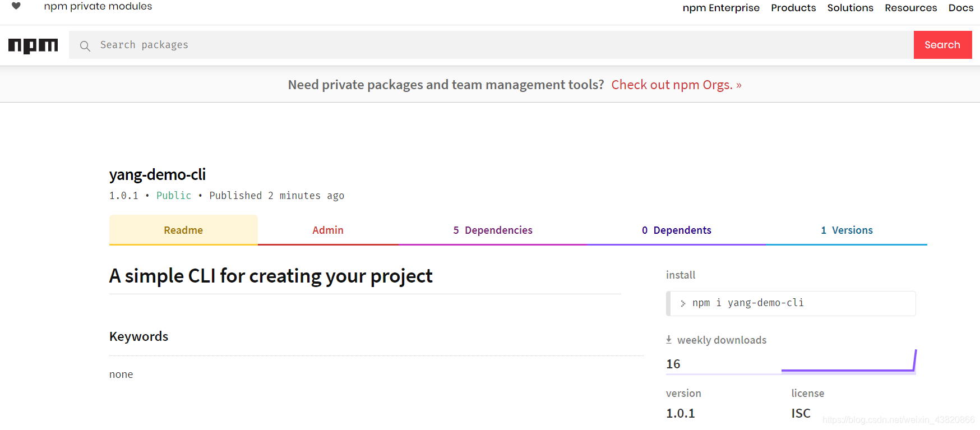Open the 5 Dependencies tab

click(x=493, y=230)
